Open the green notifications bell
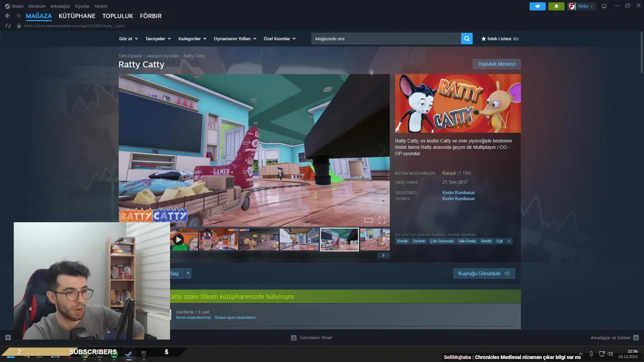The width and height of the screenshot is (644, 362). [x=556, y=7]
